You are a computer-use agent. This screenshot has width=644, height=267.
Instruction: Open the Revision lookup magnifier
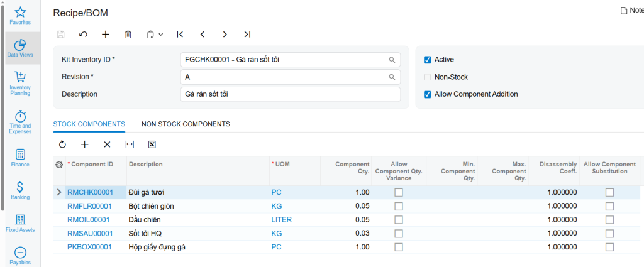click(392, 77)
